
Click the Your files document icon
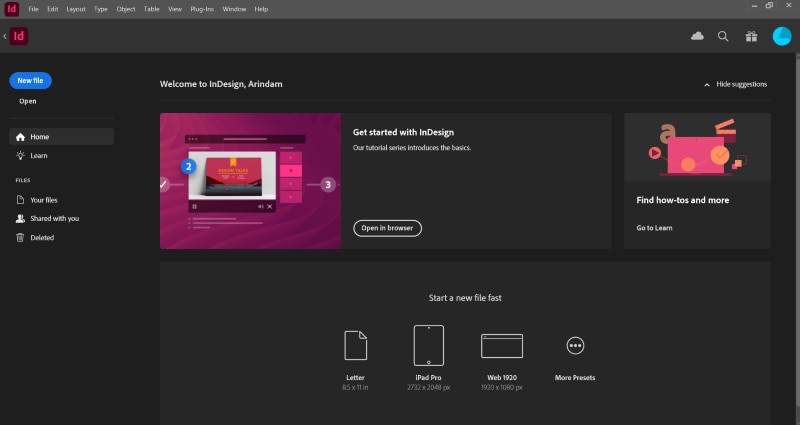coord(20,199)
